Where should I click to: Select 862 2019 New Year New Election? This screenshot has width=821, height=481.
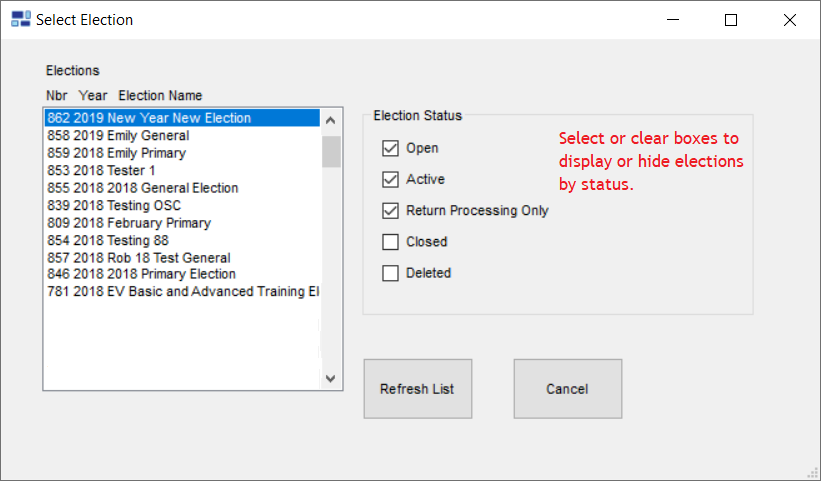pyautogui.click(x=182, y=118)
